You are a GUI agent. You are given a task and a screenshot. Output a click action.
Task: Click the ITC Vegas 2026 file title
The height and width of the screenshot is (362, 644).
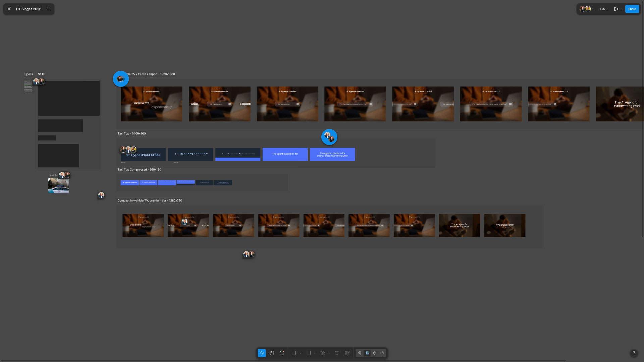29,9
